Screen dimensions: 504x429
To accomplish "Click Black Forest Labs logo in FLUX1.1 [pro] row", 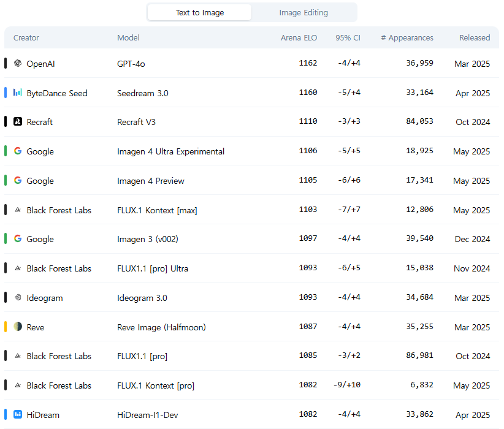I will point(18,355).
